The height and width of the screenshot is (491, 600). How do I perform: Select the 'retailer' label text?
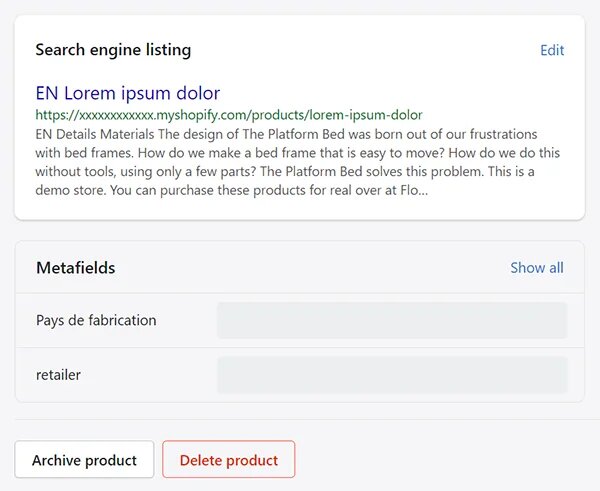[58, 375]
